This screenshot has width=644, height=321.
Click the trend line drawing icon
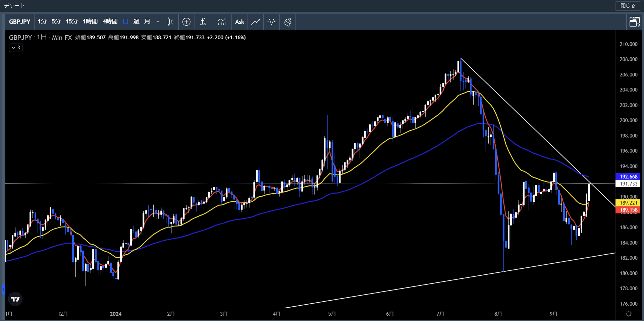[x=256, y=22]
